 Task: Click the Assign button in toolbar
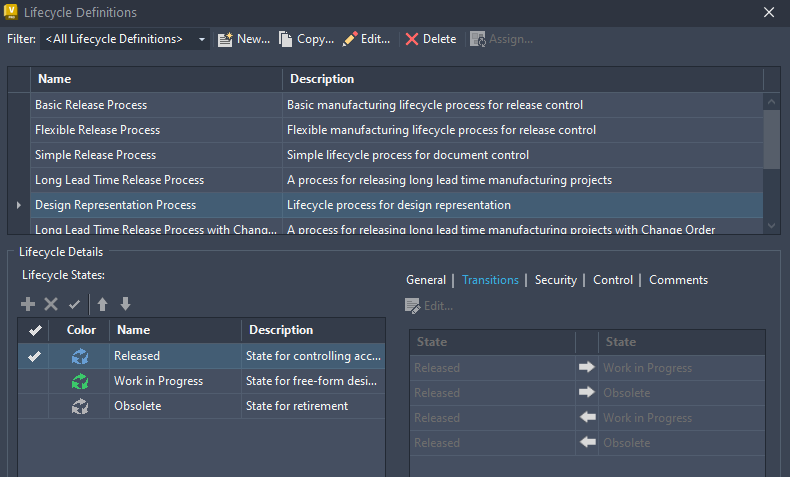click(x=501, y=39)
